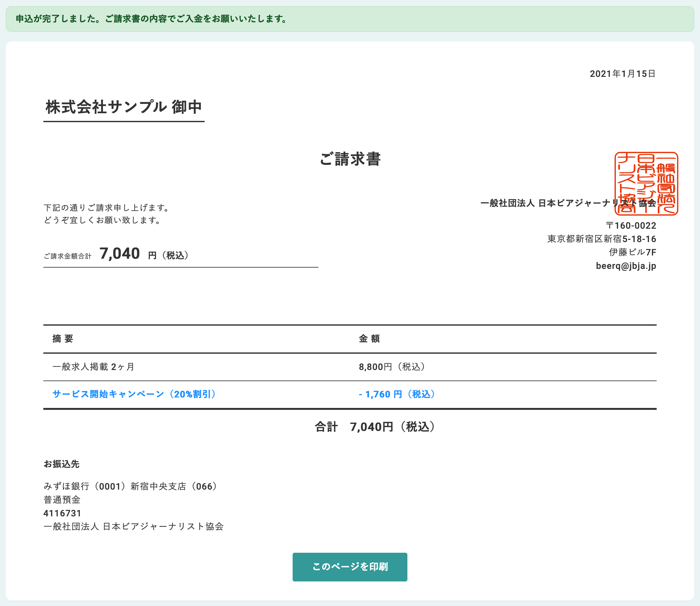Click the 一般求人掲載 2ヶ月 row
The height and width of the screenshot is (606, 700).
[93, 366]
